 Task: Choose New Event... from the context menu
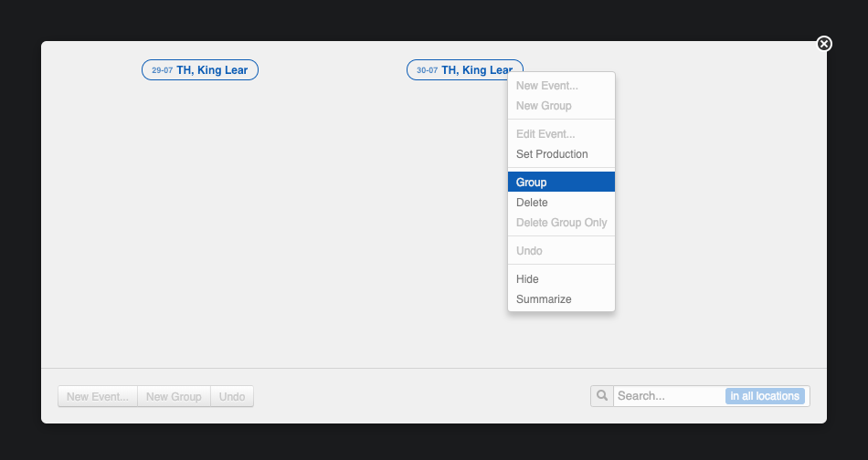(x=546, y=86)
